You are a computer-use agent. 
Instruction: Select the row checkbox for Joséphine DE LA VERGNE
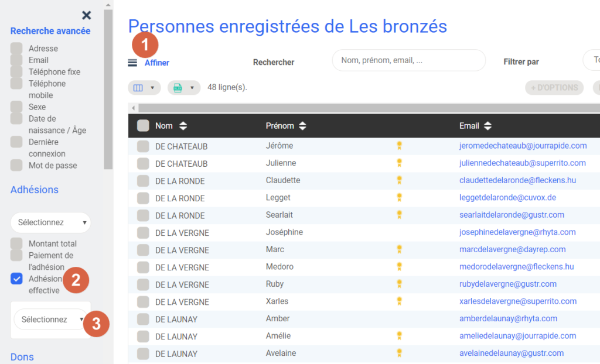pyautogui.click(x=143, y=233)
